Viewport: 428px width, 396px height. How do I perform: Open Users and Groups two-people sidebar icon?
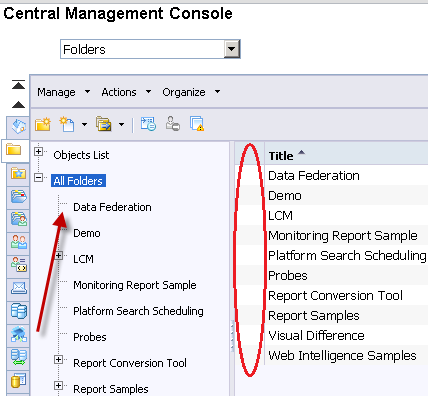pyautogui.click(x=18, y=242)
